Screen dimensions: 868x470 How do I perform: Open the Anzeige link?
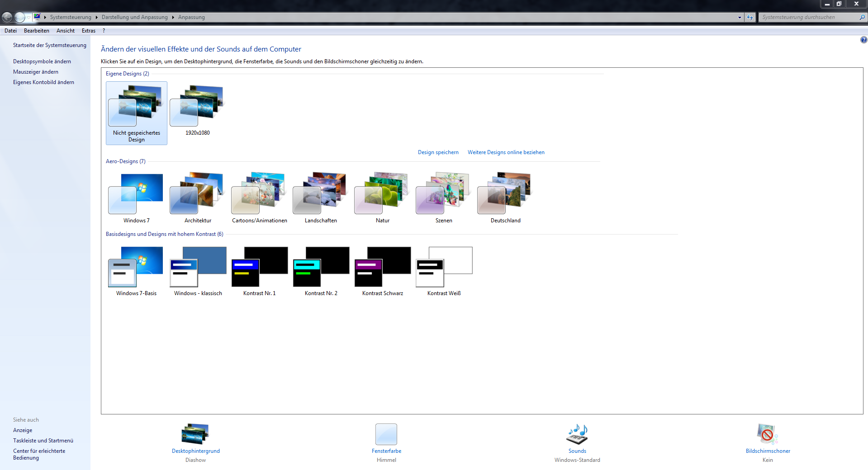(23, 430)
